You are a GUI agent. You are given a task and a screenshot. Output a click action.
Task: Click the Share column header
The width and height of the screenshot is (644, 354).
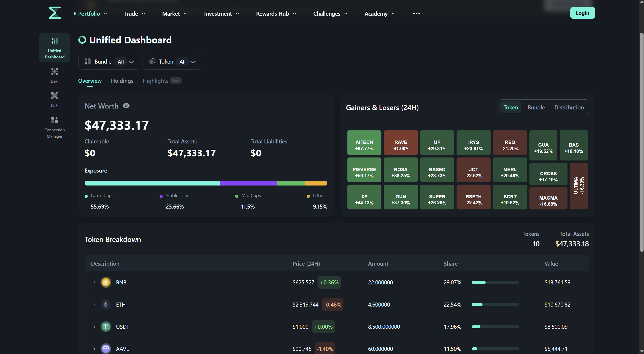[450, 264]
